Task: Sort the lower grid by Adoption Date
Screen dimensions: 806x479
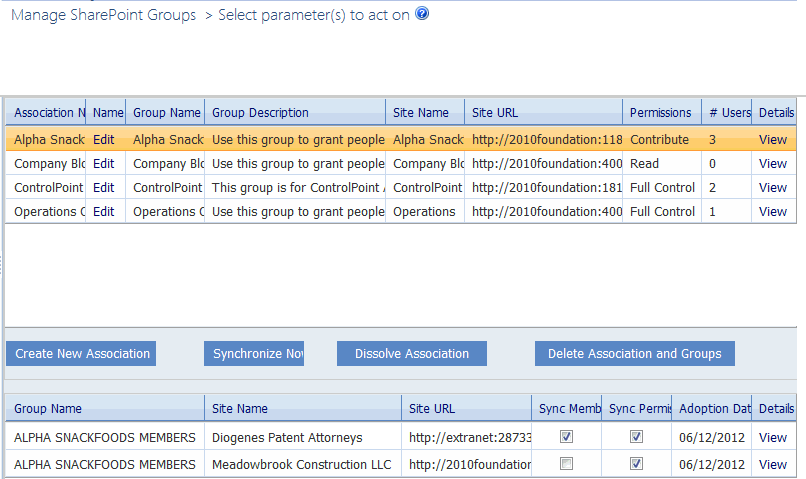Action: [711, 409]
